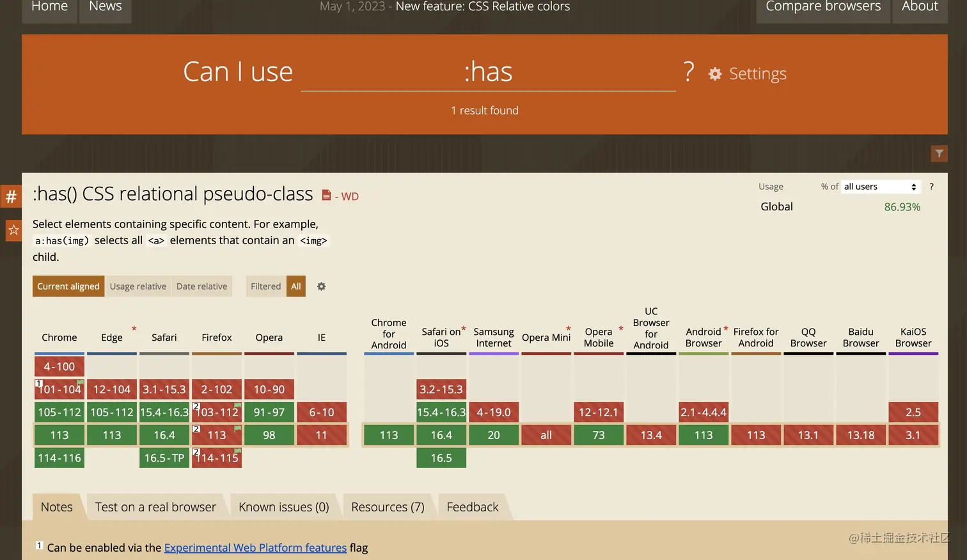This screenshot has height=560, width=967.
Task: Select Chrome 105-112 version cell
Action: 59,412
